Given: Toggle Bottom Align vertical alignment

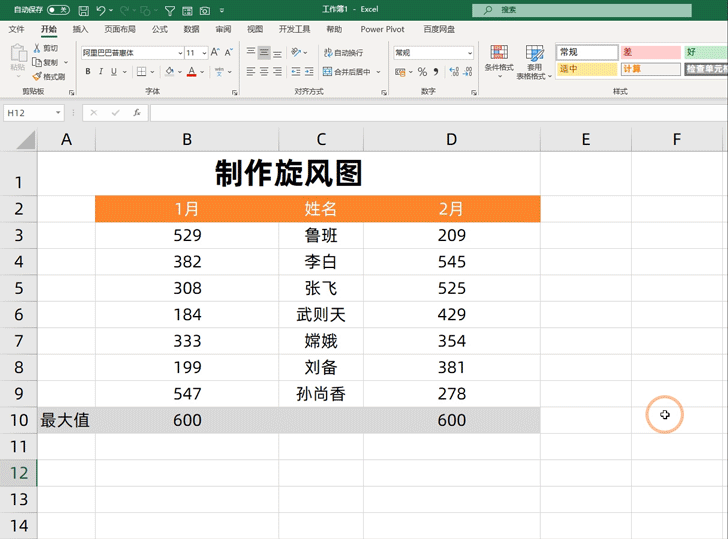Looking at the screenshot, I should (x=277, y=52).
